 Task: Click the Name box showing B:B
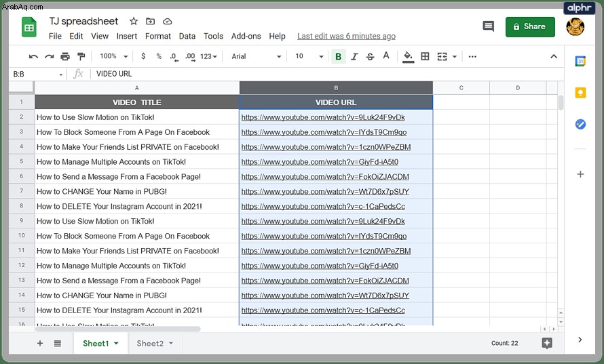coord(37,74)
